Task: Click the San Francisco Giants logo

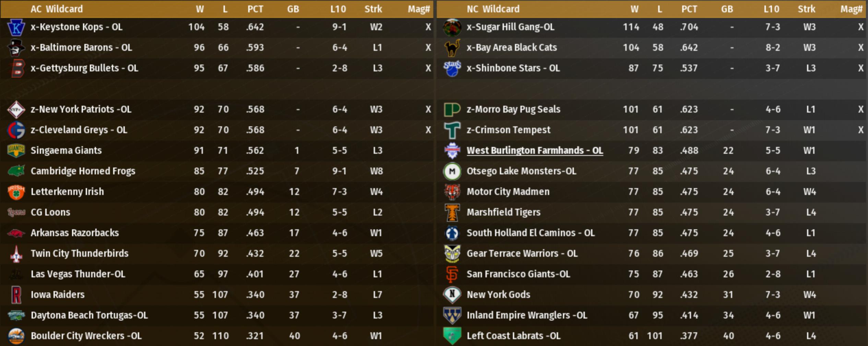Action: (452, 274)
